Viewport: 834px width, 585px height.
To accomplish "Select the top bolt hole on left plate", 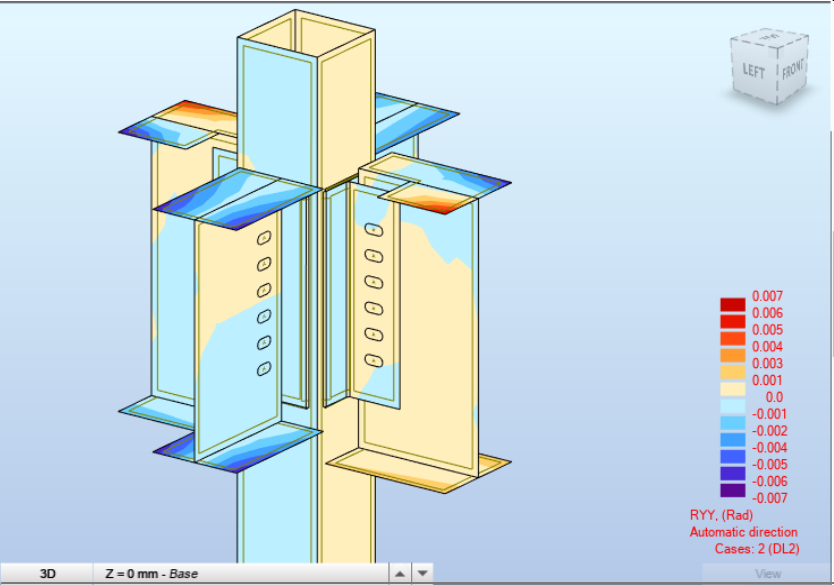I will point(264,238).
